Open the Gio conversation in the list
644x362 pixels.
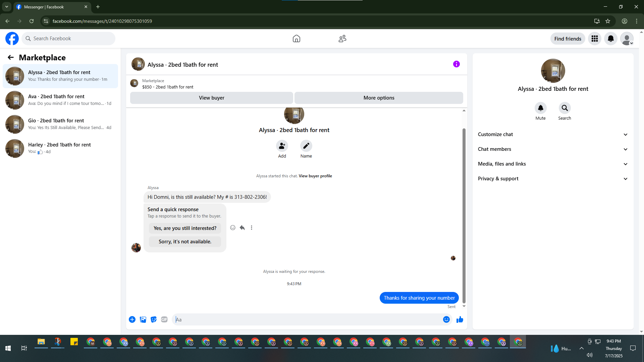pos(60,124)
